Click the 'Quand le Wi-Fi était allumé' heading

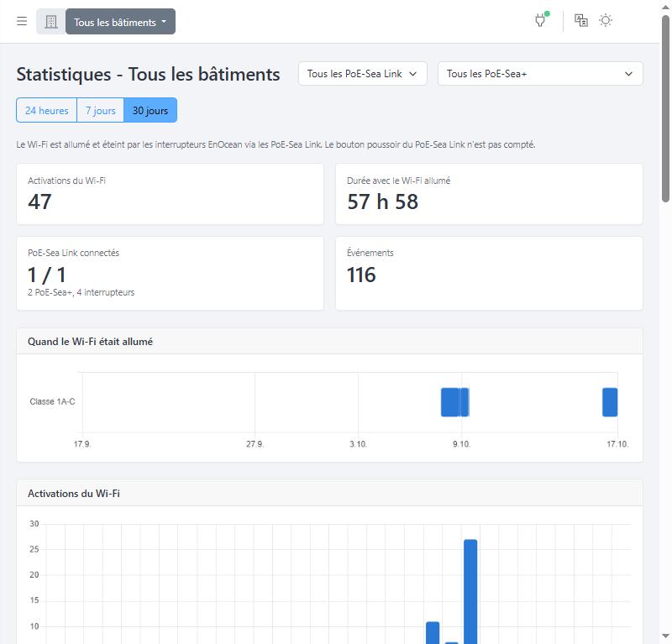click(90, 342)
